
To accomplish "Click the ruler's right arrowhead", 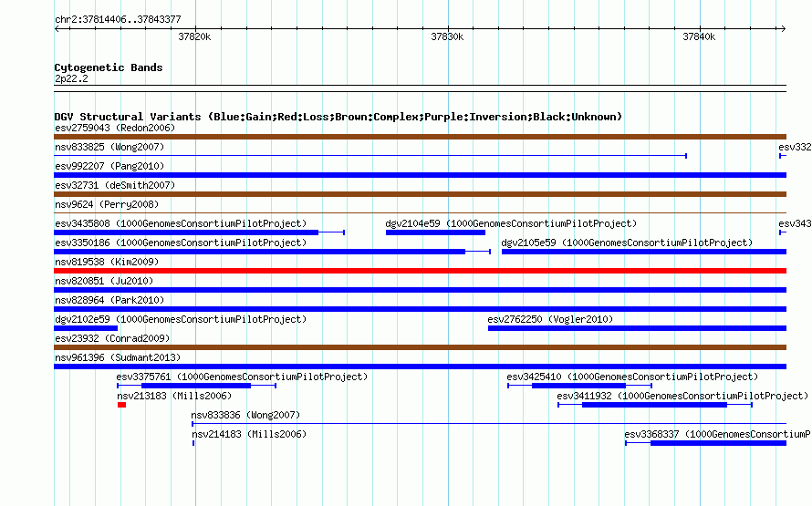I will click(784, 29).
